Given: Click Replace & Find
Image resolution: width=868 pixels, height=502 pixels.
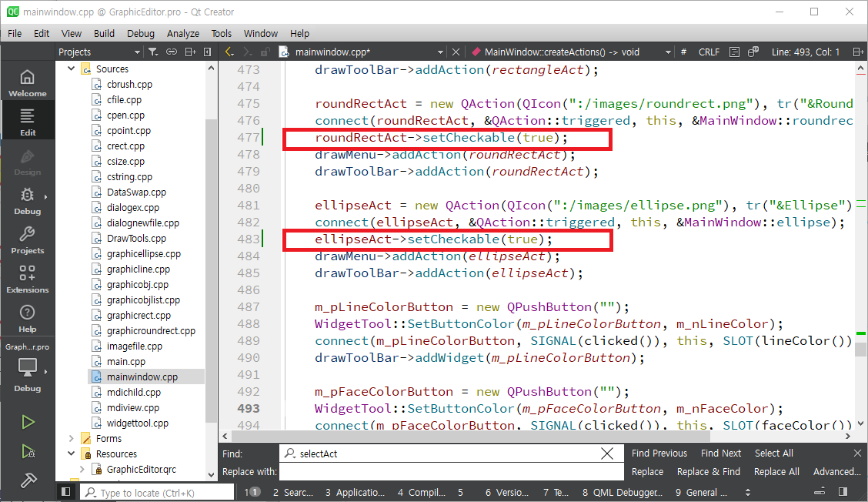Looking at the screenshot, I should click(709, 471).
